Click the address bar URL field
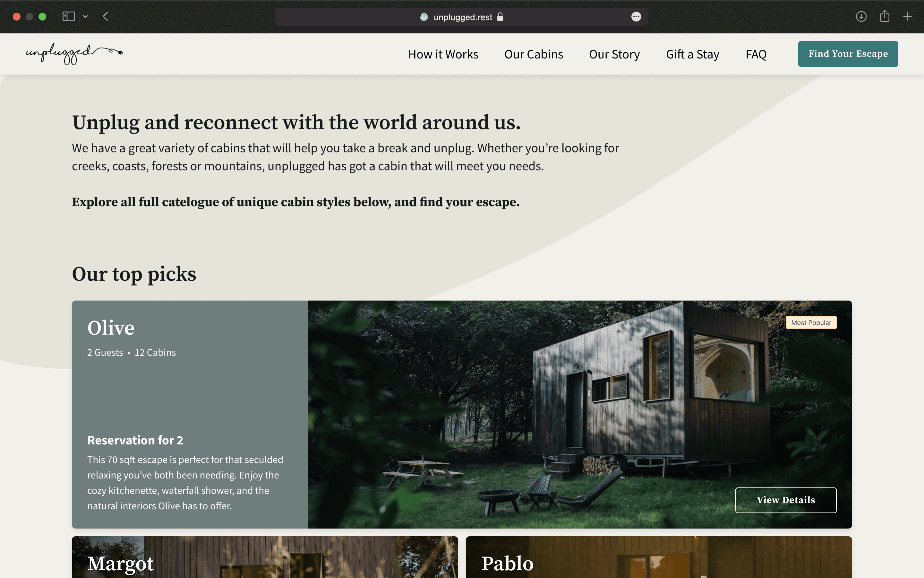924x578 pixels. pyautogui.click(x=461, y=17)
